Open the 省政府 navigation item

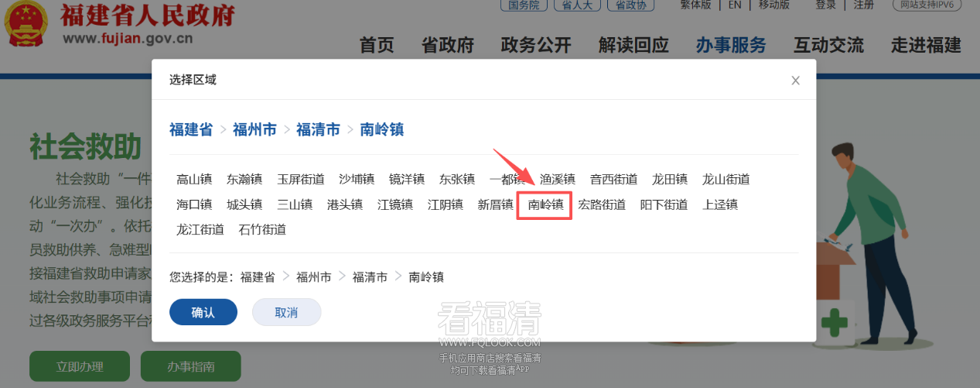tap(448, 45)
